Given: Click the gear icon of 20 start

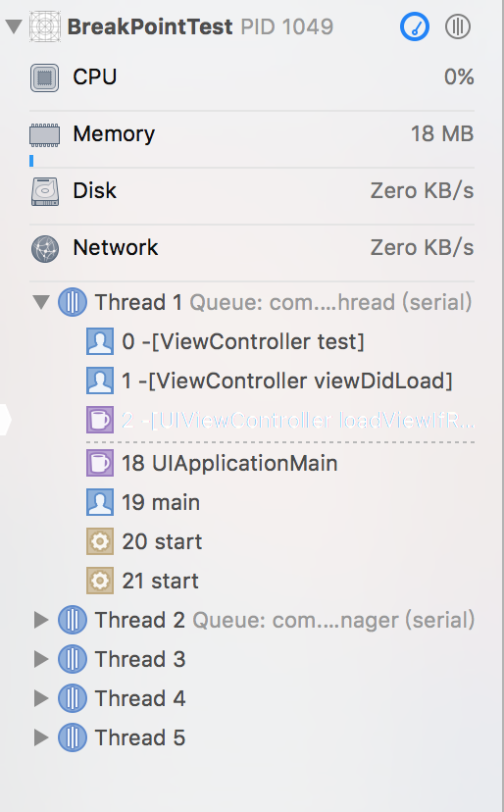Looking at the screenshot, I should coord(100,541).
